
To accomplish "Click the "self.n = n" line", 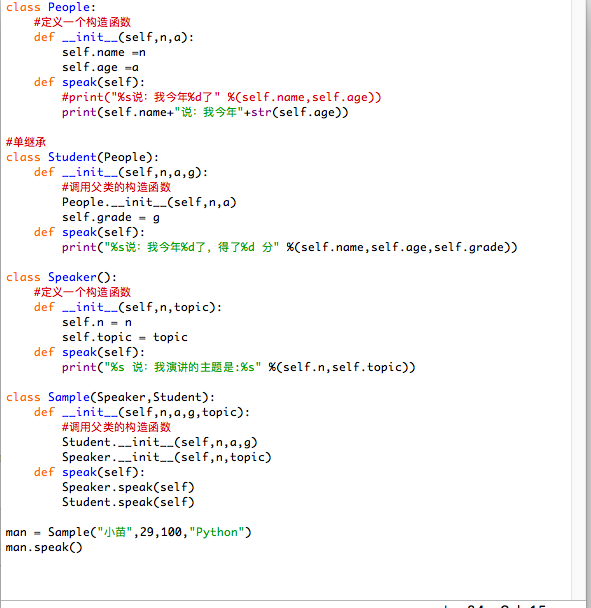I will pos(97,323).
